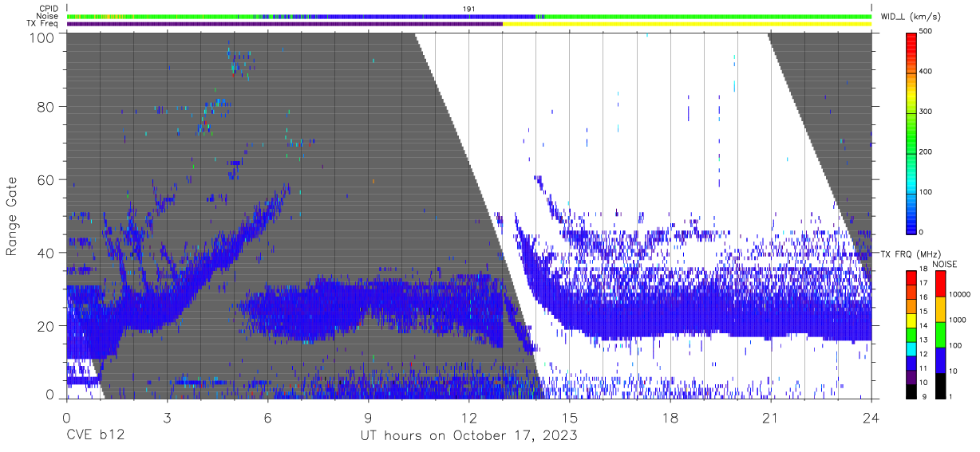980x452 pixels.
Task: Click the 300 tick on WID colorbar
Action: pos(927,112)
